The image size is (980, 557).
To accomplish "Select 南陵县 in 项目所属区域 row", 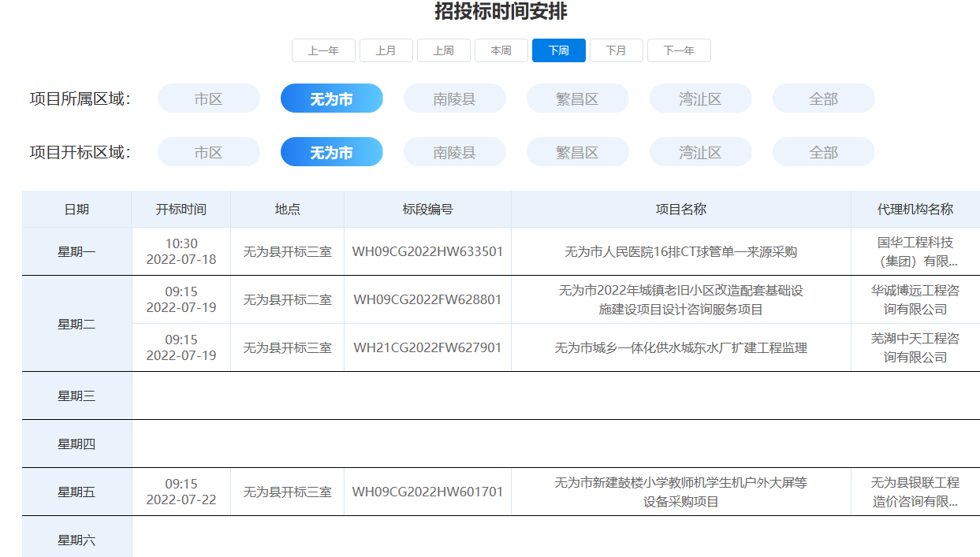I will tap(454, 98).
